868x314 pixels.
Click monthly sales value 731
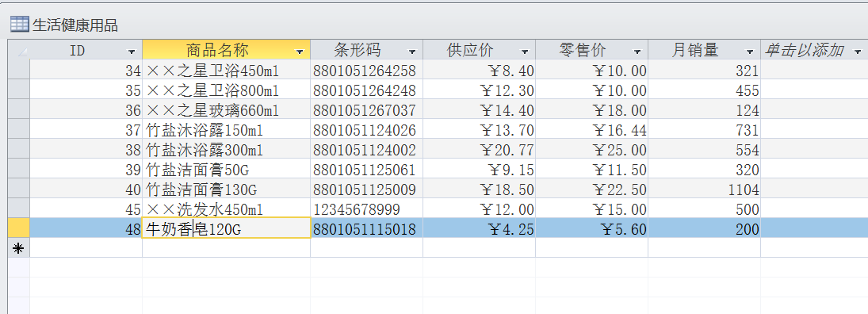point(704,129)
